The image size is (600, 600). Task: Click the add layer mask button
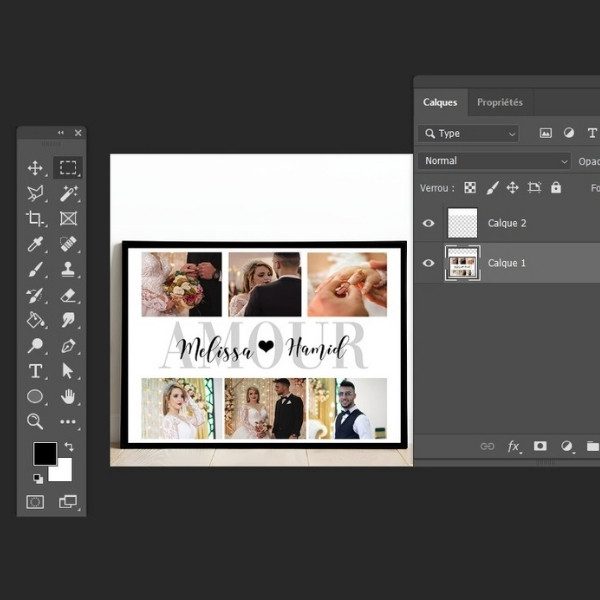point(540,446)
